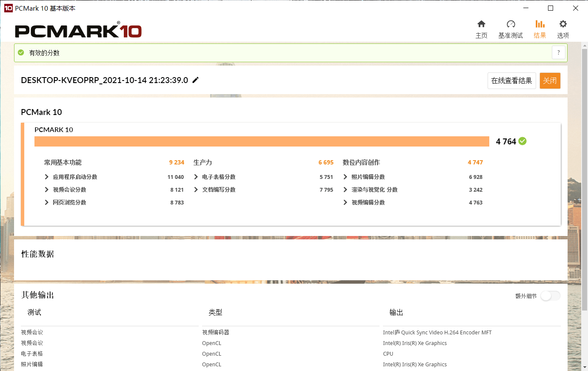Image resolution: width=588 pixels, height=371 pixels.
Task: Open the 选项 options gear icon
Action: [563, 24]
